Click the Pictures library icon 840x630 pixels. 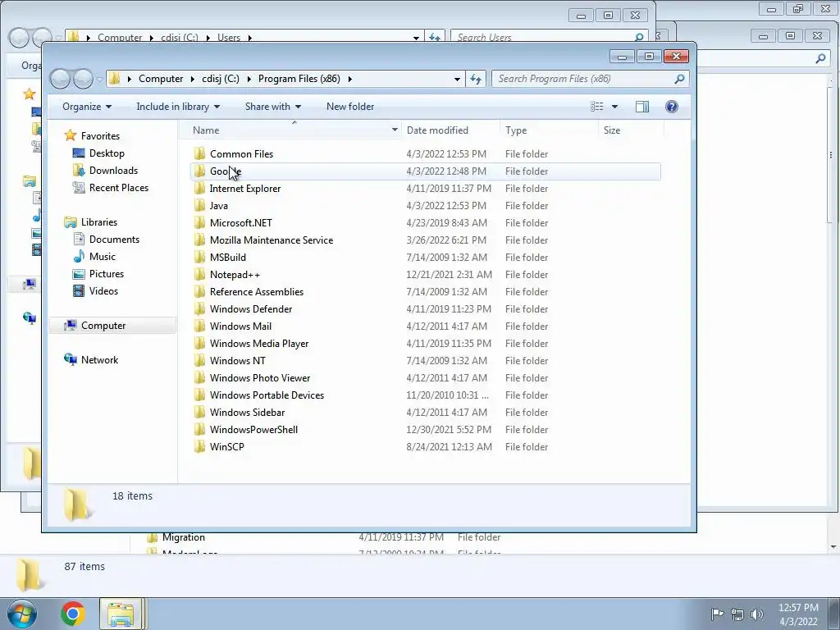79,274
